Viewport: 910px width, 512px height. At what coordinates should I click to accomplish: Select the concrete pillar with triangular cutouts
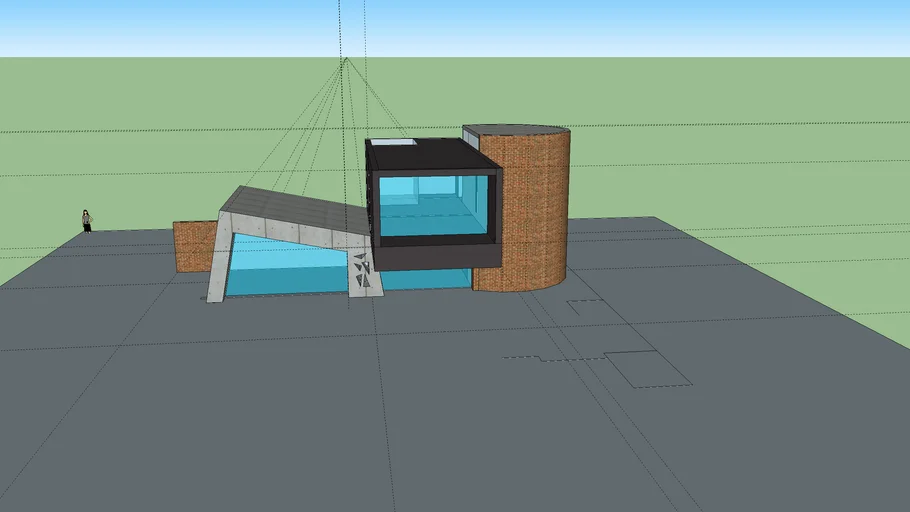364,273
